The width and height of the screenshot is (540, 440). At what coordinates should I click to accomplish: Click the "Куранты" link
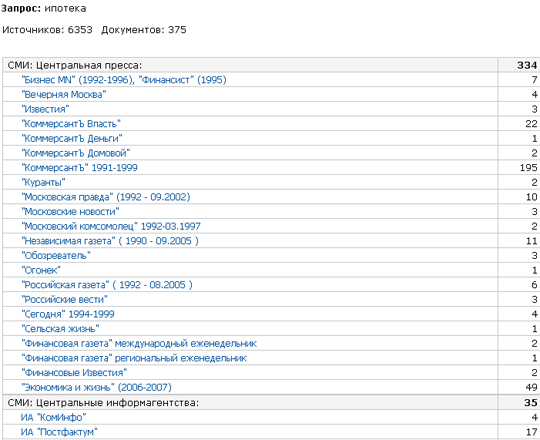click(x=43, y=182)
